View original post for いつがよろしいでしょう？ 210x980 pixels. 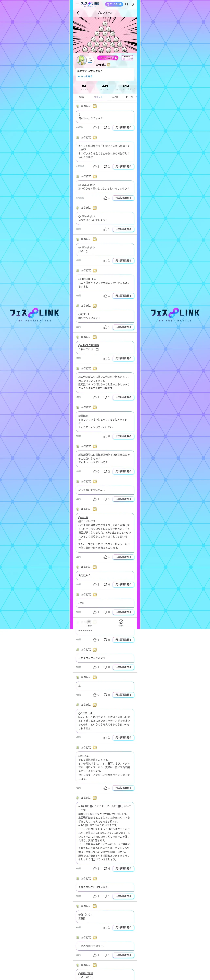tap(123, 229)
